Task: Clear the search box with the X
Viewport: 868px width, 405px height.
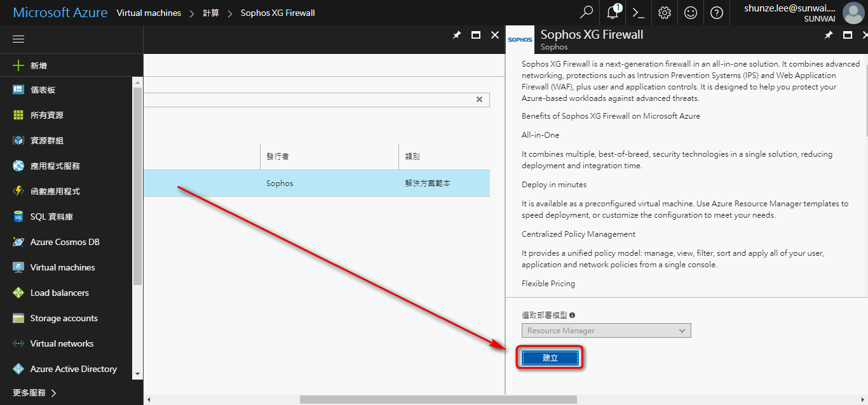Action: pyautogui.click(x=480, y=100)
